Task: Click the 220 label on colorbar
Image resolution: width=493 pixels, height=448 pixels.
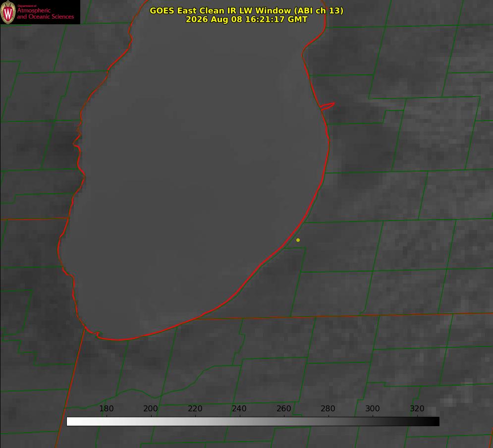Action: 195,408
